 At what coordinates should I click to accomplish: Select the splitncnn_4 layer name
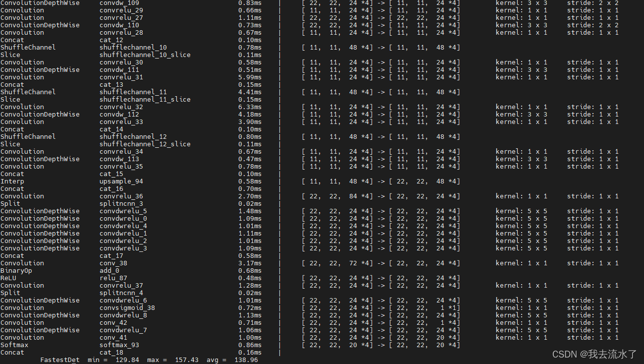click(x=121, y=293)
